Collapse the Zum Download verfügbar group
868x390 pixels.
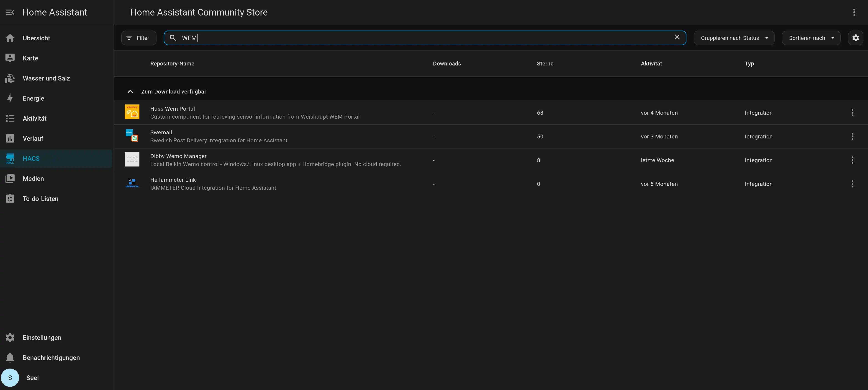[x=130, y=91]
